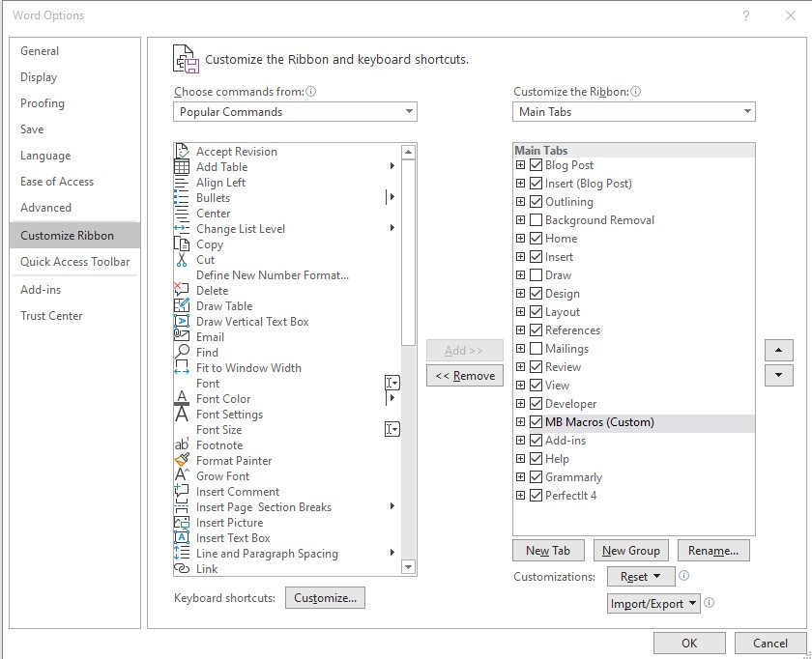Click the Footnote command icon
Viewport: 812px width, 659px height.
(183, 445)
